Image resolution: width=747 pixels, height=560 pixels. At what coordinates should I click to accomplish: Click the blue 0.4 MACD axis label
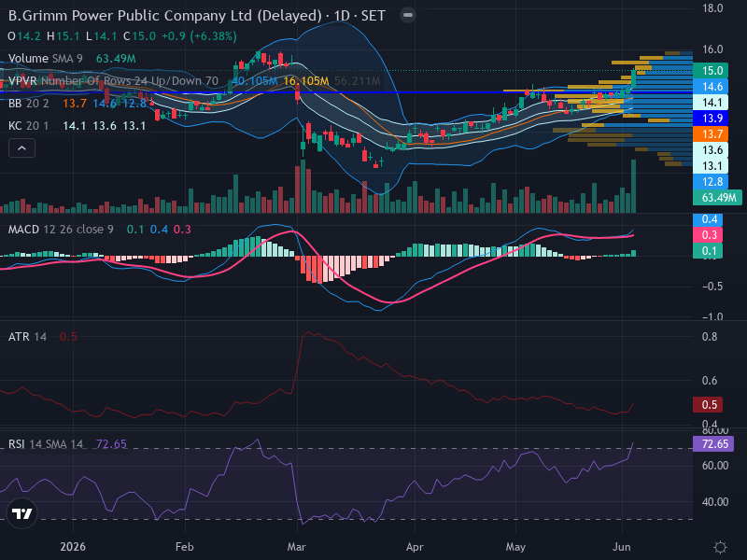click(708, 219)
